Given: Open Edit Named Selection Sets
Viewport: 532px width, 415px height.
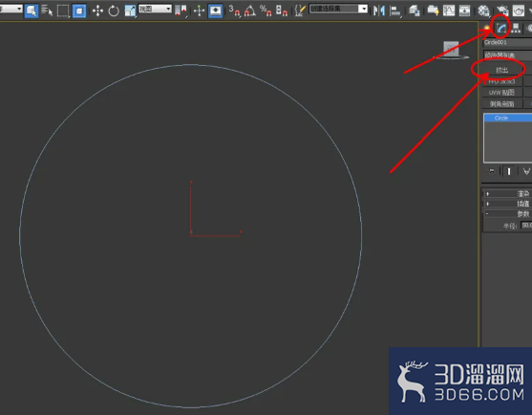Looking at the screenshot, I should coord(300,11).
